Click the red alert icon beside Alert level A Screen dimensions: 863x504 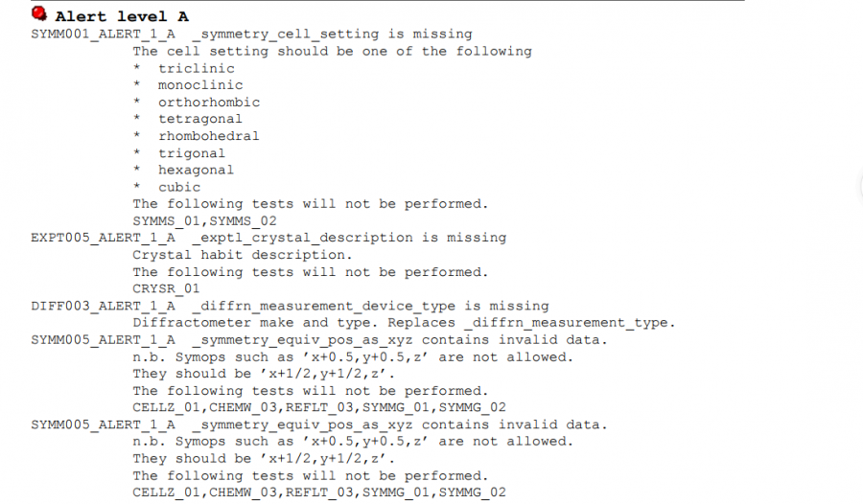point(39,14)
